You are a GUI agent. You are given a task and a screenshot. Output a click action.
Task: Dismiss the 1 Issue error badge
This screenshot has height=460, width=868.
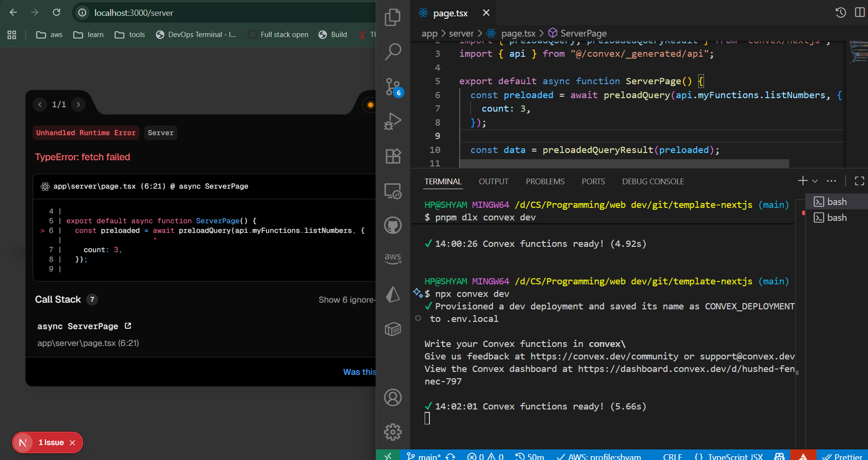(73, 443)
